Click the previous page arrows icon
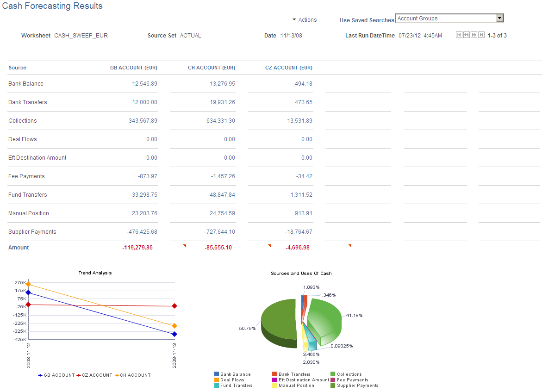The width and height of the screenshot is (542, 392). [466, 35]
